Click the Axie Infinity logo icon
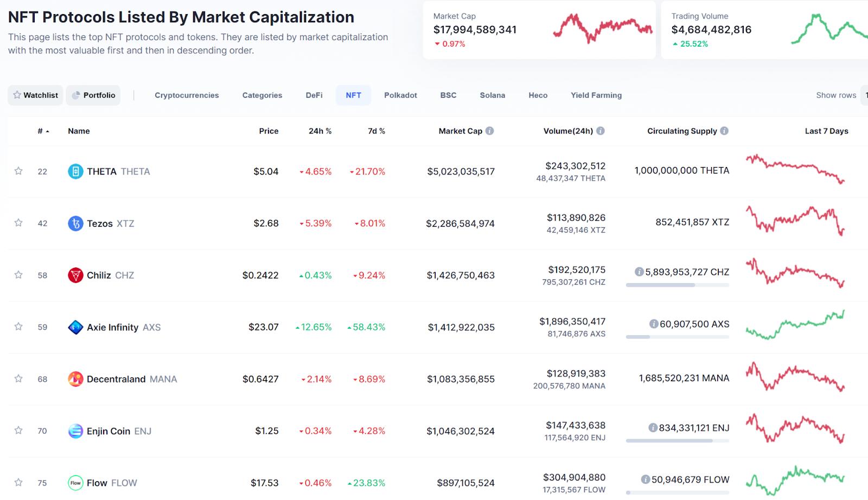Viewport: 868px width, 500px height. coord(75,327)
